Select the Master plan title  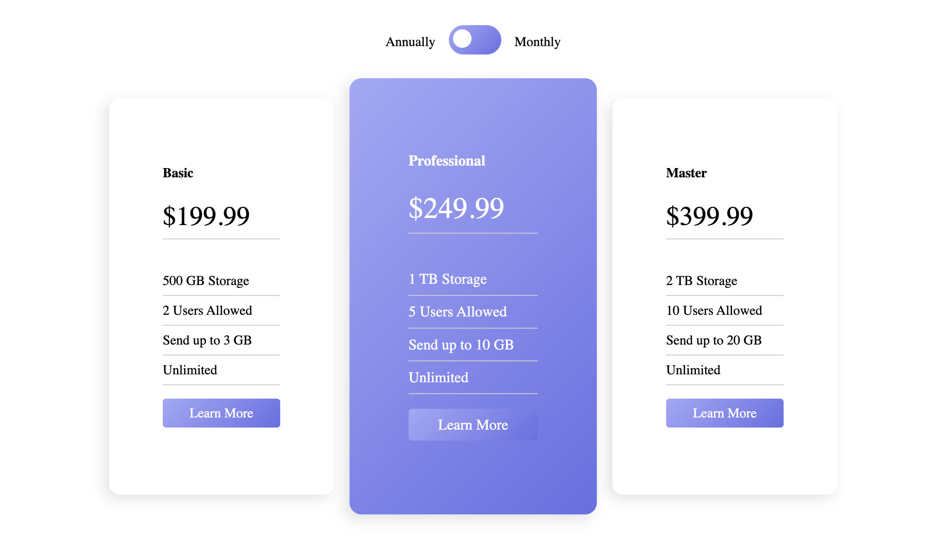click(686, 173)
